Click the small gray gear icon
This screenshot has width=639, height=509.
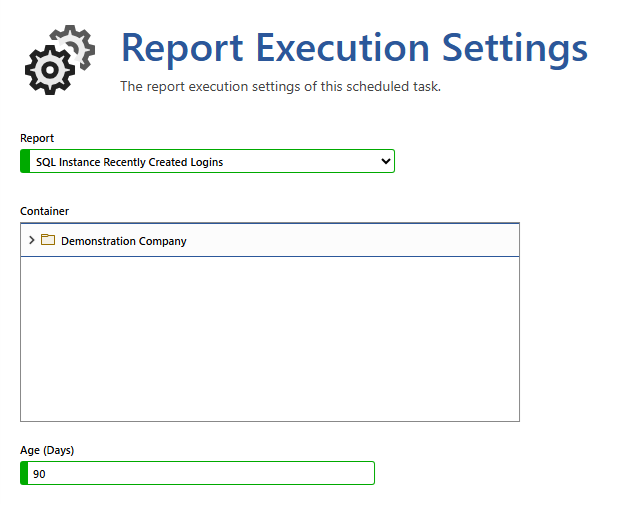76,43
